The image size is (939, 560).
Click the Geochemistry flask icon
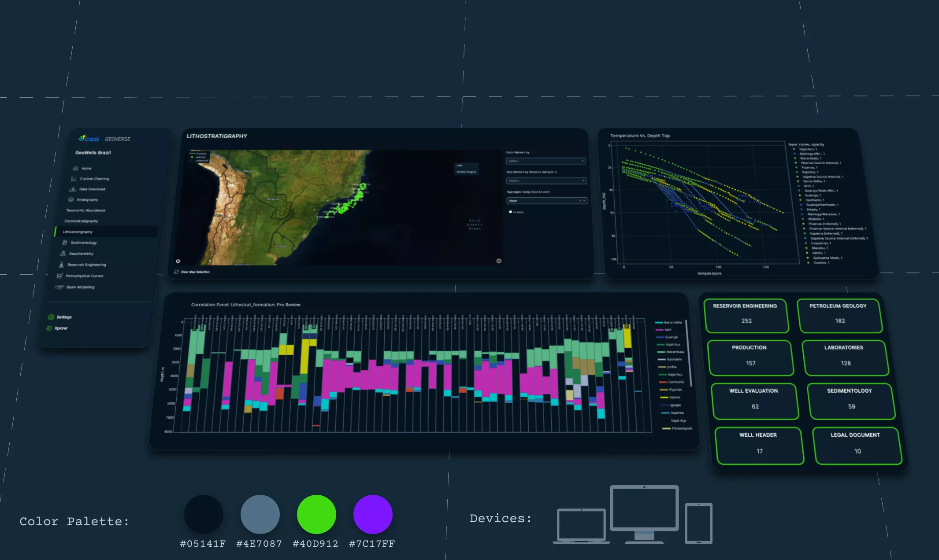63,254
